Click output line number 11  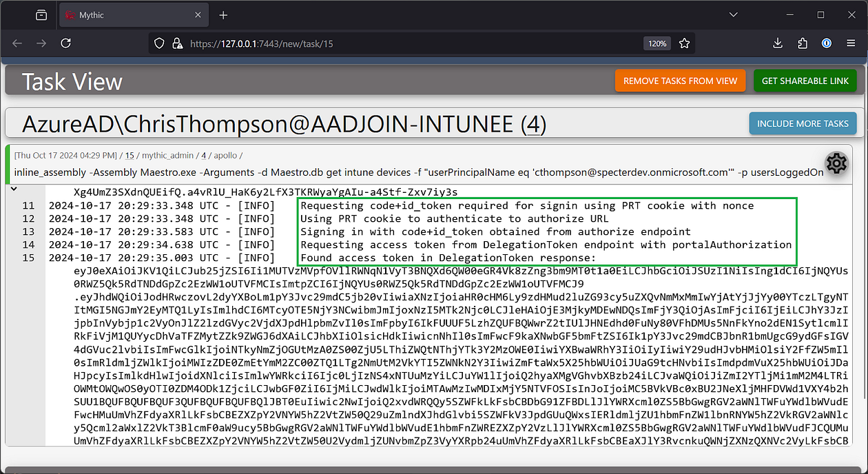tap(28, 205)
